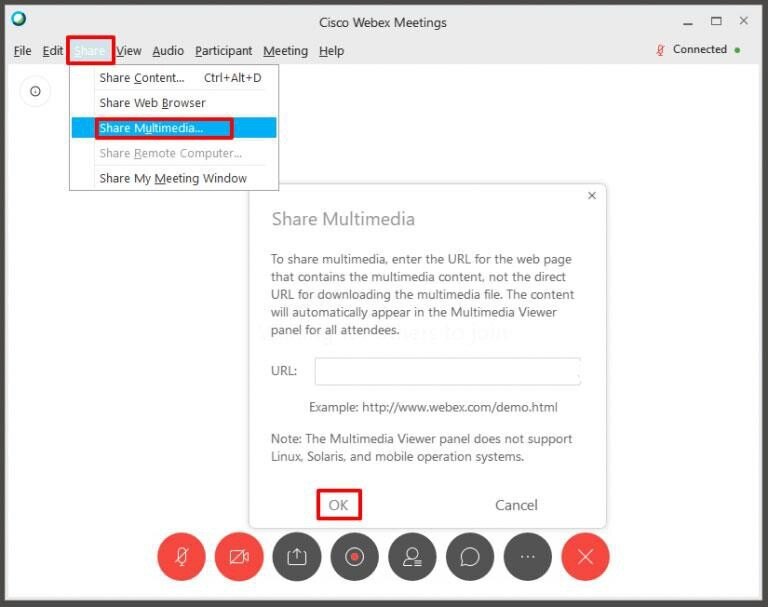Confirm with the OK button
Viewport: 768px width, 607px height.
tap(338, 505)
